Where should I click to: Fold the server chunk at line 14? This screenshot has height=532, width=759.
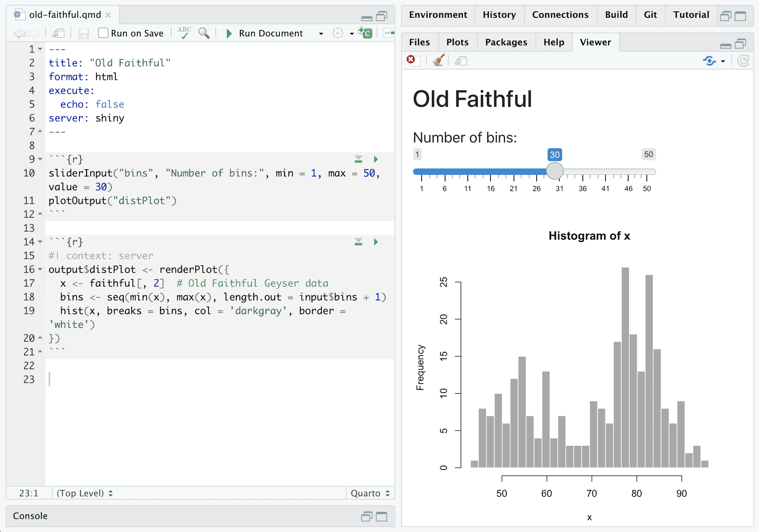click(x=40, y=242)
